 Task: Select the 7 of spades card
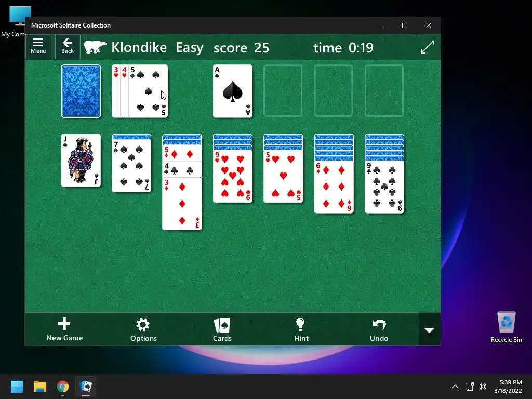coord(131,166)
